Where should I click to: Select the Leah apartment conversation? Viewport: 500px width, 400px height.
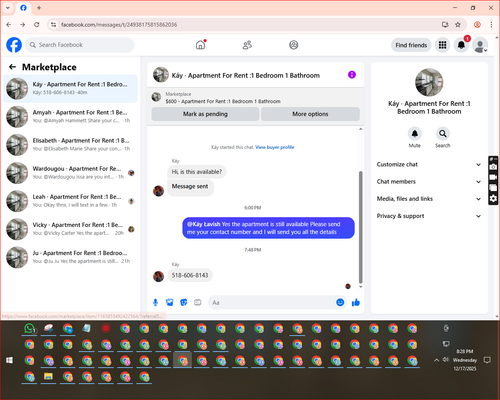pyautogui.click(x=70, y=201)
